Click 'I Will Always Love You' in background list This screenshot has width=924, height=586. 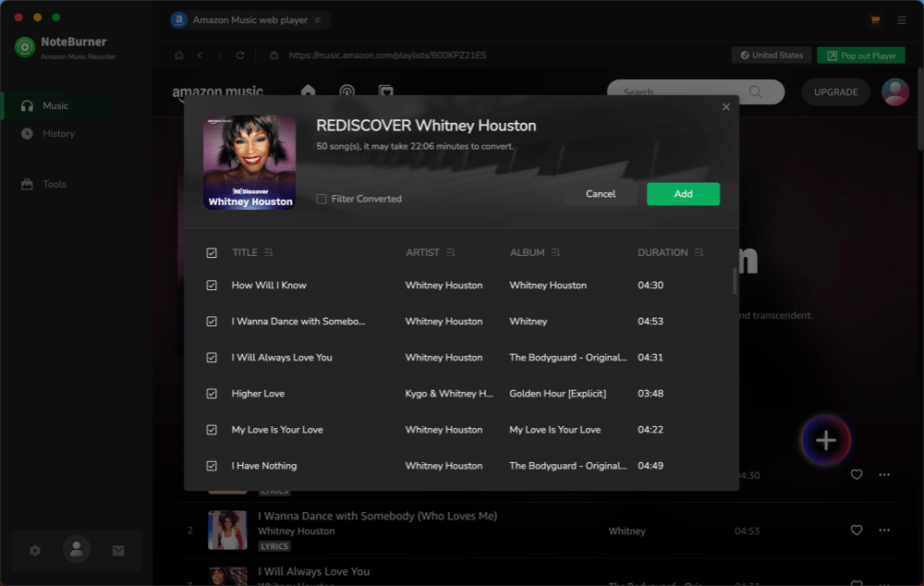pyautogui.click(x=314, y=571)
